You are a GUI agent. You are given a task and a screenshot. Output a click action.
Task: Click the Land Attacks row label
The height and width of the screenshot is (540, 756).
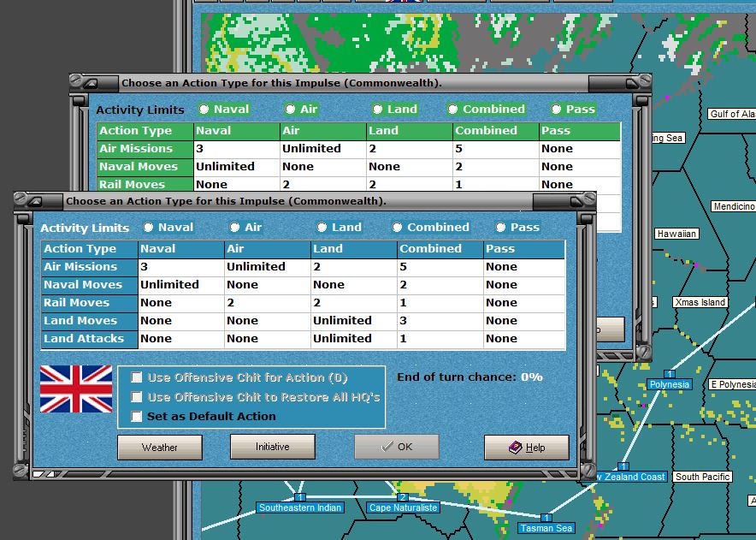(90, 339)
